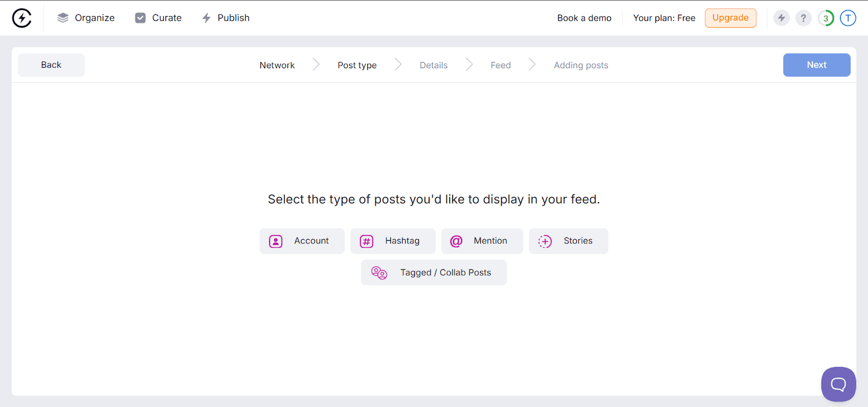Open the app logo home icon
This screenshot has width=868, height=407.
click(22, 18)
